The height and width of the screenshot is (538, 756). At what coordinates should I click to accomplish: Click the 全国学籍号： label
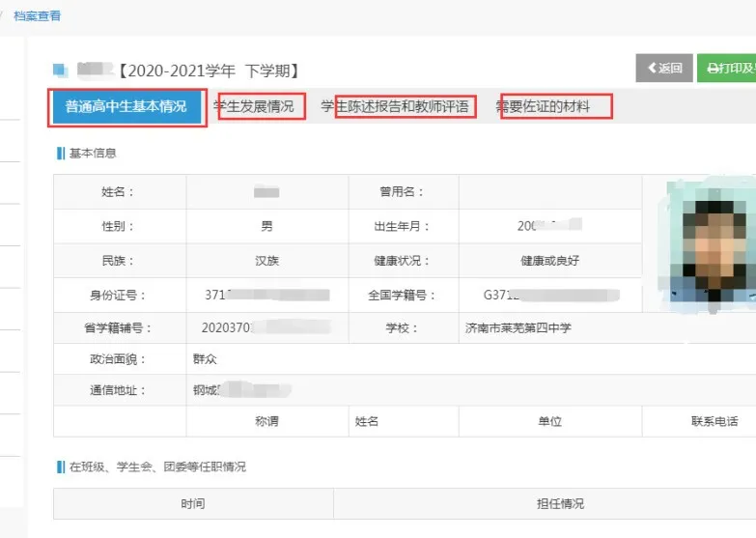pos(402,295)
